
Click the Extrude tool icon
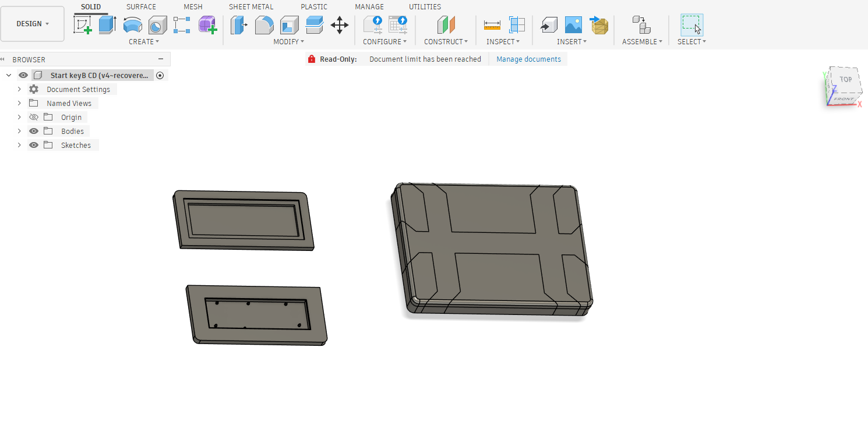click(107, 25)
